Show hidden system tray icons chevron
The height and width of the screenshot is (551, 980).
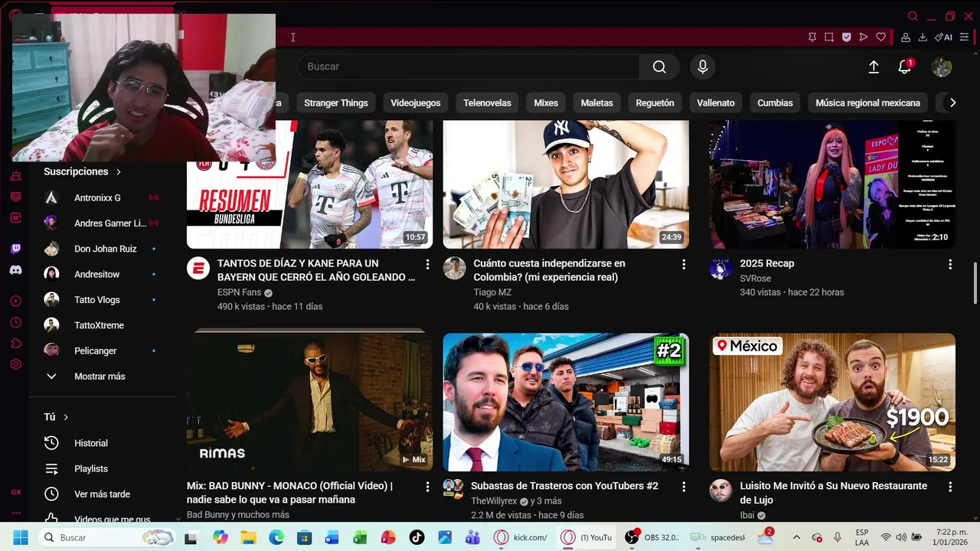tap(796, 537)
